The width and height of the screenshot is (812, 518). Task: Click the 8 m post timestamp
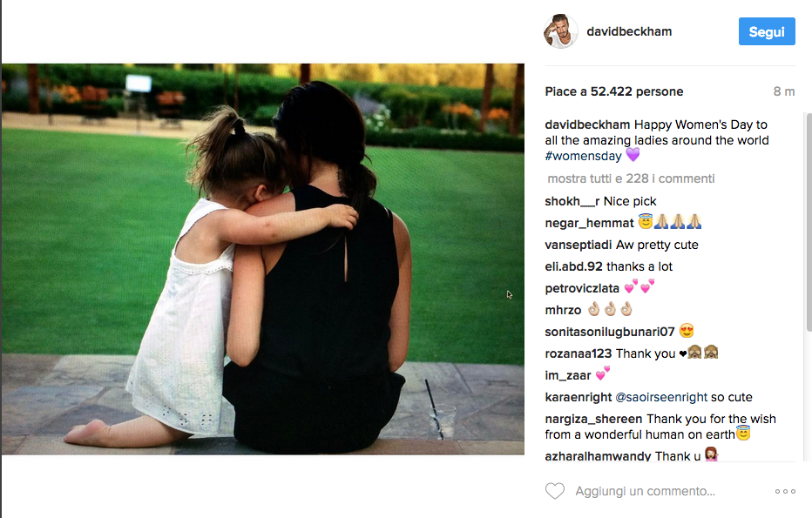coord(784,91)
